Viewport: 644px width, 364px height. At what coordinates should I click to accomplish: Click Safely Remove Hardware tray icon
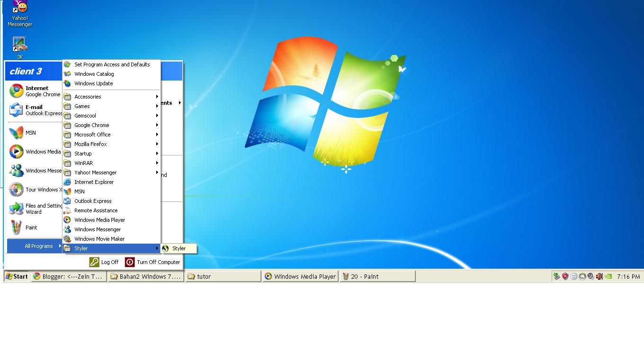557,276
